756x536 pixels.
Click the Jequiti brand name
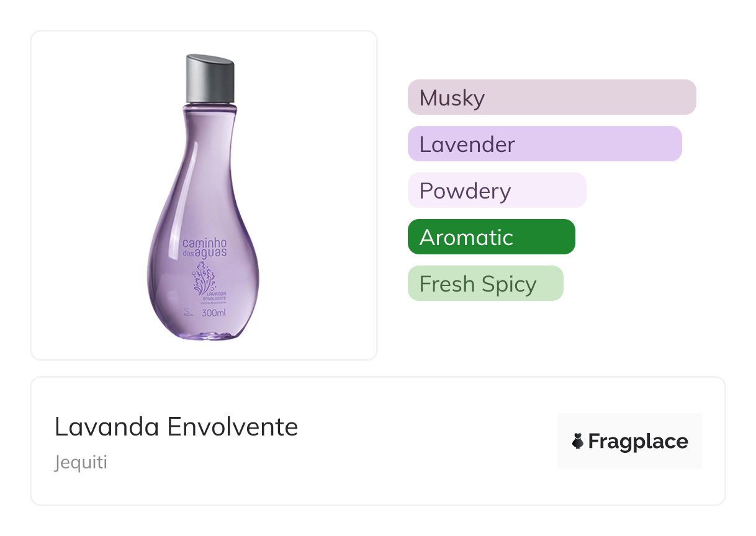point(81,462)
